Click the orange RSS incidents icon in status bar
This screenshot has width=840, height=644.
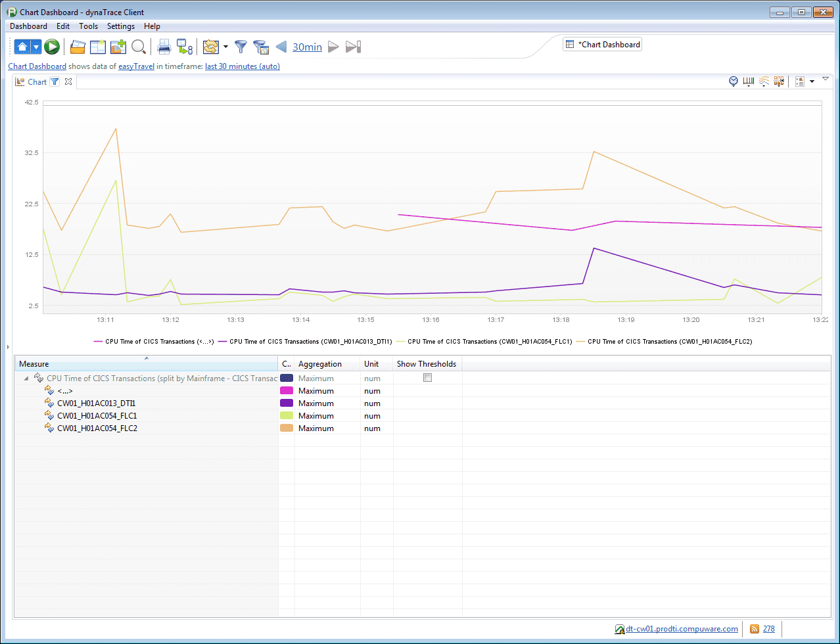[755, 629]
